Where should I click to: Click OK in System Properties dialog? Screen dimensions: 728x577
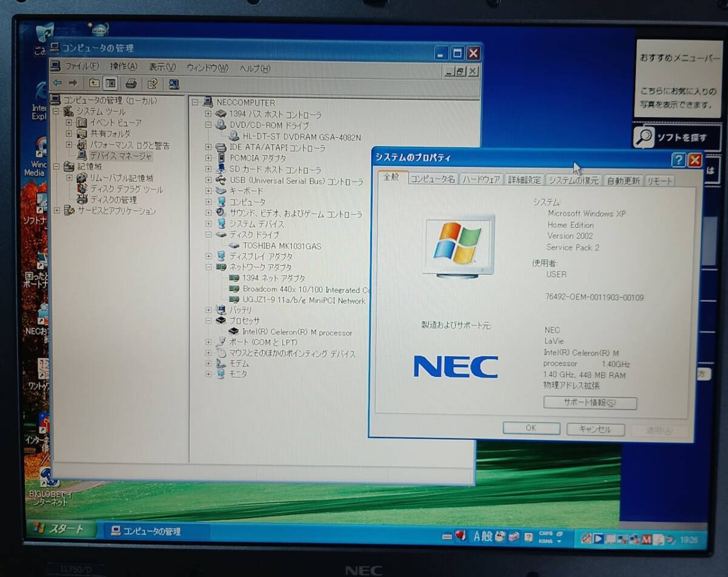(x=531, y=428)
